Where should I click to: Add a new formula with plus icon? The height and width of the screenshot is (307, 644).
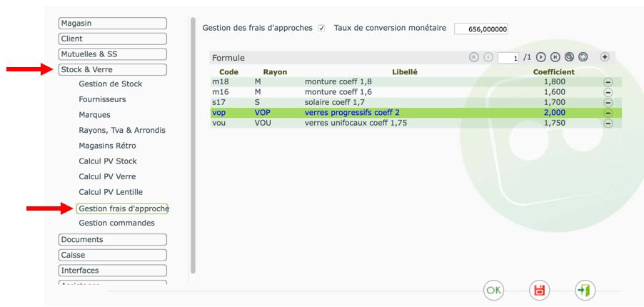tap(604, 57)
